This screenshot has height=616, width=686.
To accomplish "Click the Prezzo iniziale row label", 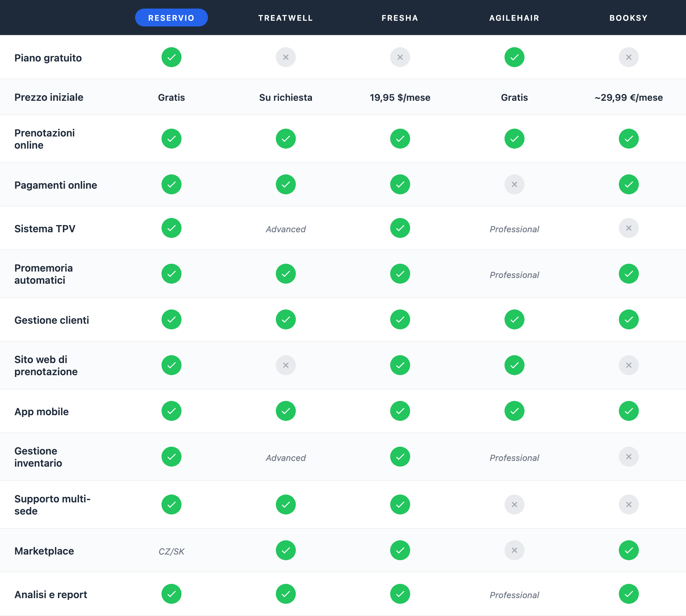I will click(49, 97).
